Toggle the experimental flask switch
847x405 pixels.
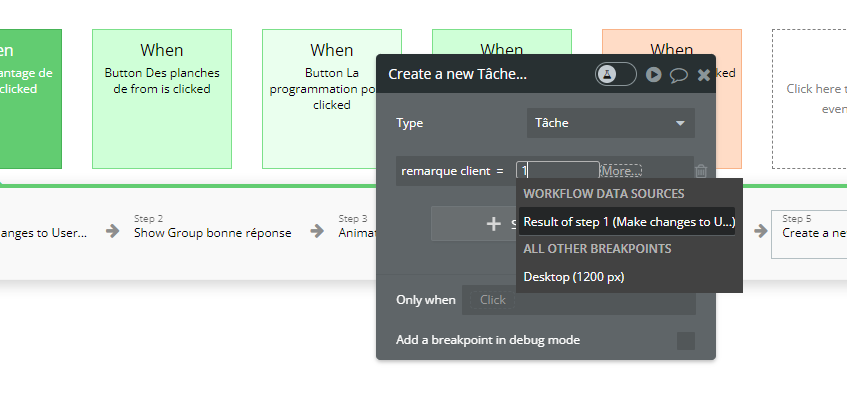(x=616, y=74)
